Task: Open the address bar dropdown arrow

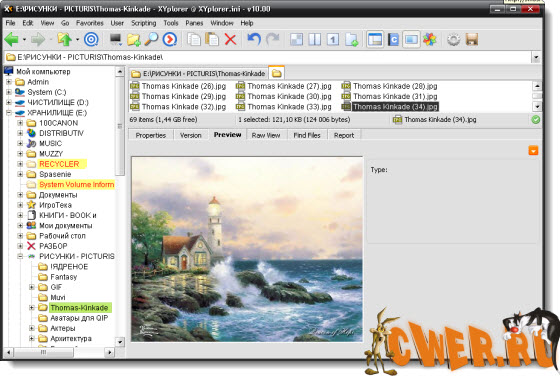Action: point(535,57)
